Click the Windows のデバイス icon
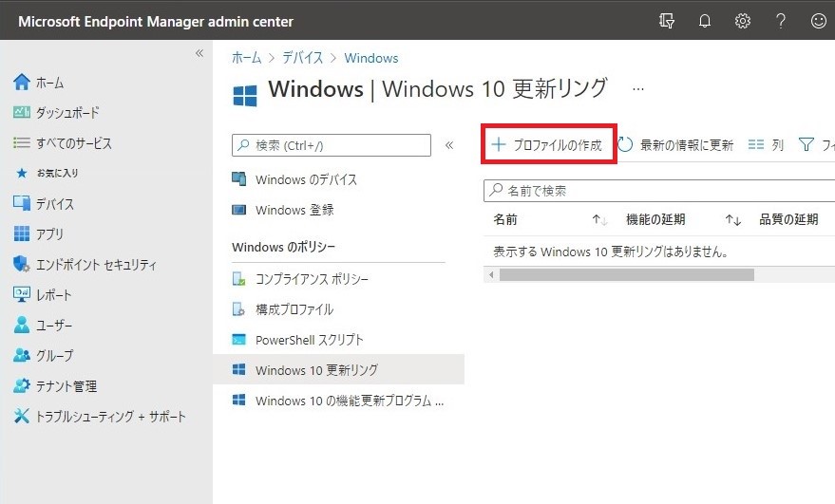835x504 pixels. [239, 179]
